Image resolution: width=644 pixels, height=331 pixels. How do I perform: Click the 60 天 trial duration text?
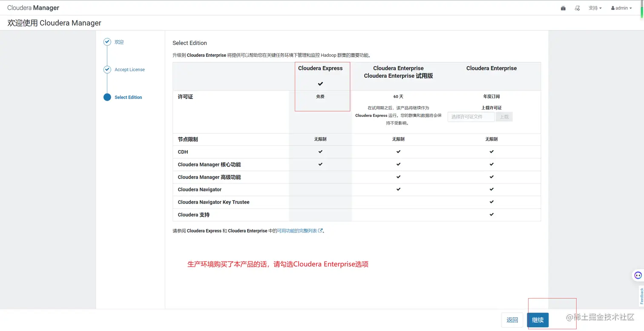[x=398, y=97]
